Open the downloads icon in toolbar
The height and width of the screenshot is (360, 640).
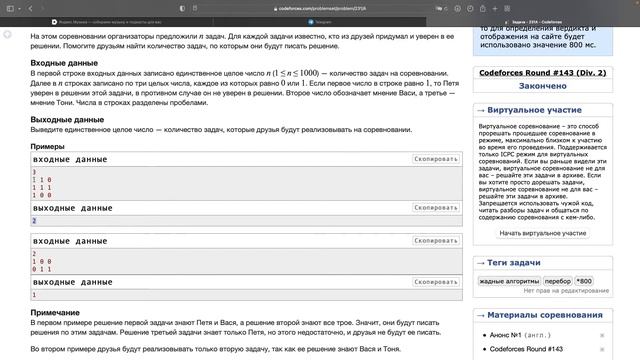tap(457, 9)
